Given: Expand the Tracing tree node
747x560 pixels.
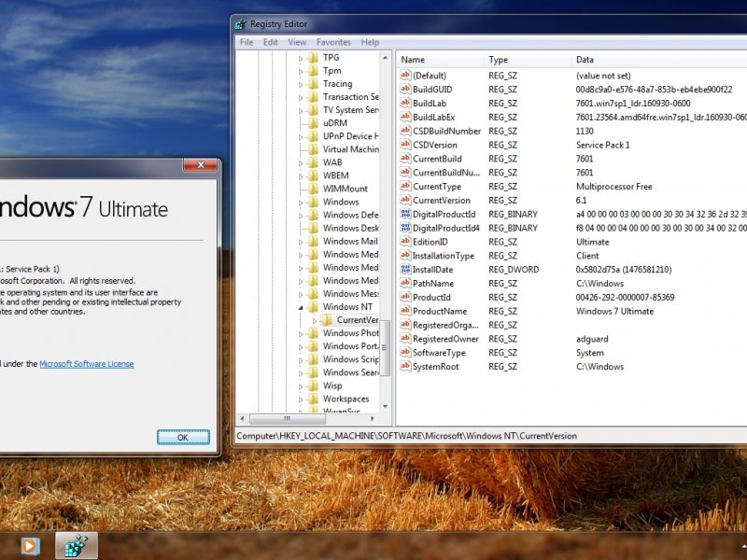Looking at the screenshot, I should coord(301,84).
